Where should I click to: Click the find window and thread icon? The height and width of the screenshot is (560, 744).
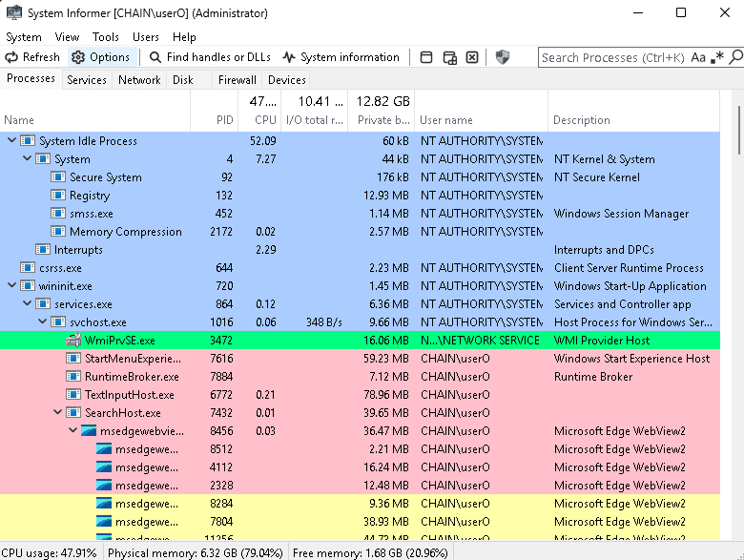449,57
